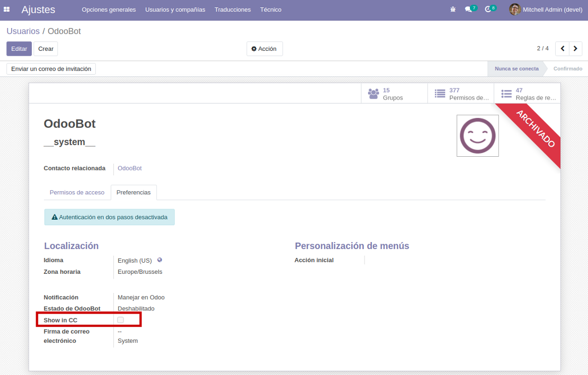
Task: Click the two-factor authentication disabled notice
Action: 110,217
